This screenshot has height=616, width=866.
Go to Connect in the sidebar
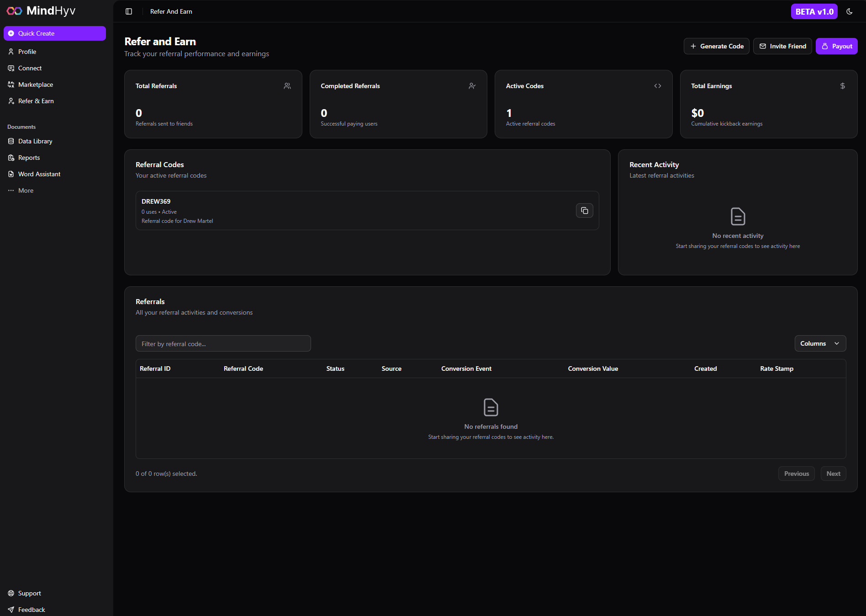[x=55, y=68]
